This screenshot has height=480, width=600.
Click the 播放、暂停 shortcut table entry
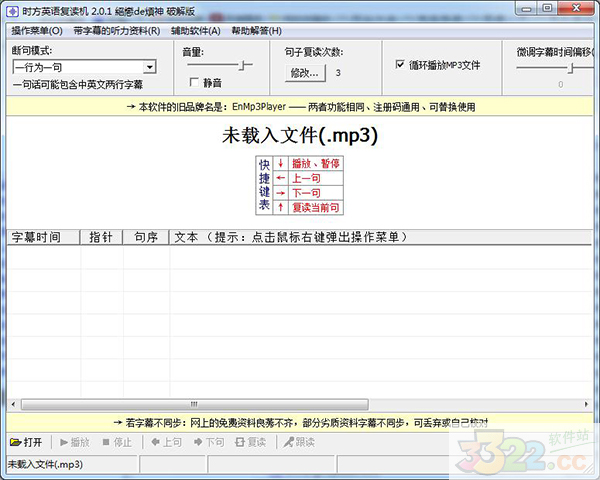[x=316, y=164]
